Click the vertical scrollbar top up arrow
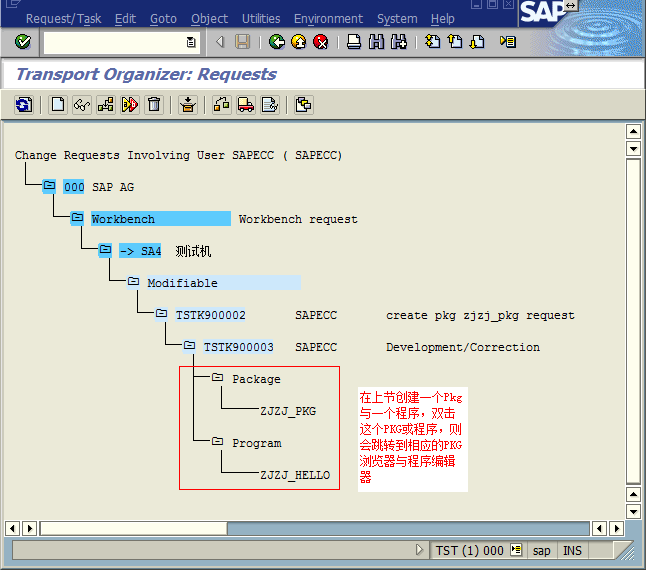Image resolution: width=646 pixels, height=570 pixels. click(x=633, y=132)
